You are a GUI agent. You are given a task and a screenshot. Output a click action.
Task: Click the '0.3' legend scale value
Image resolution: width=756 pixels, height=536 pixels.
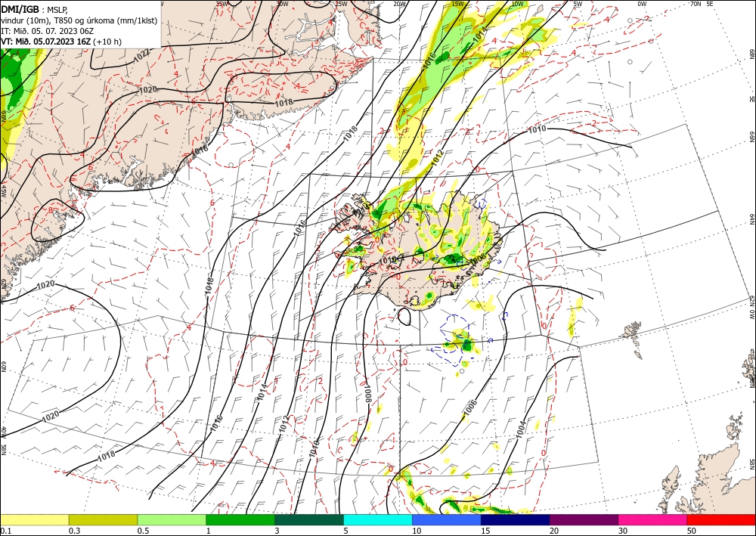(74, 531)
